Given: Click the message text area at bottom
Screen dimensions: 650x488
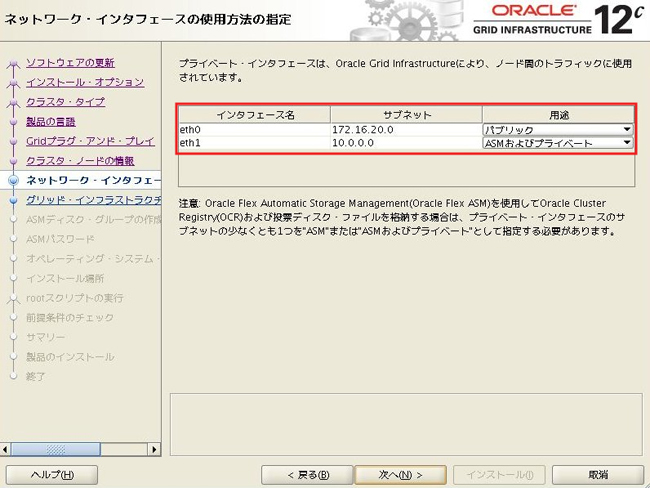Looking at the screenshot, I should pyautogui.click(x=406, y=425).
